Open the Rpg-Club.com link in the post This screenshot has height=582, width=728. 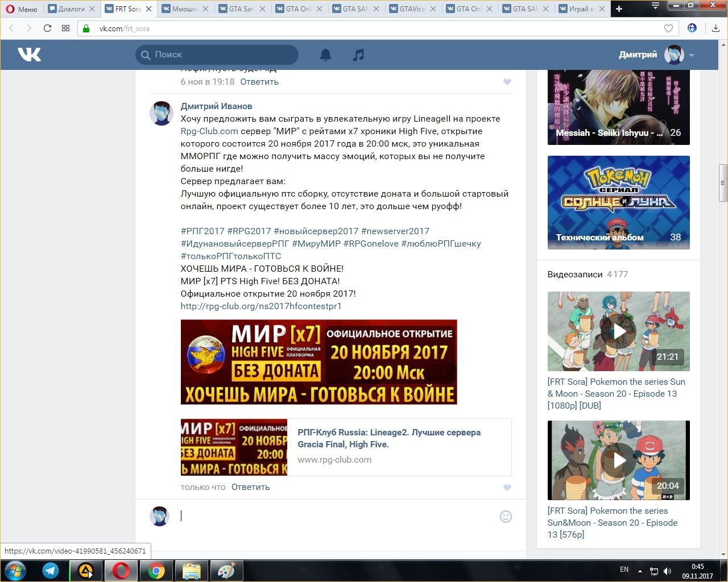click(x=209, y=131)
